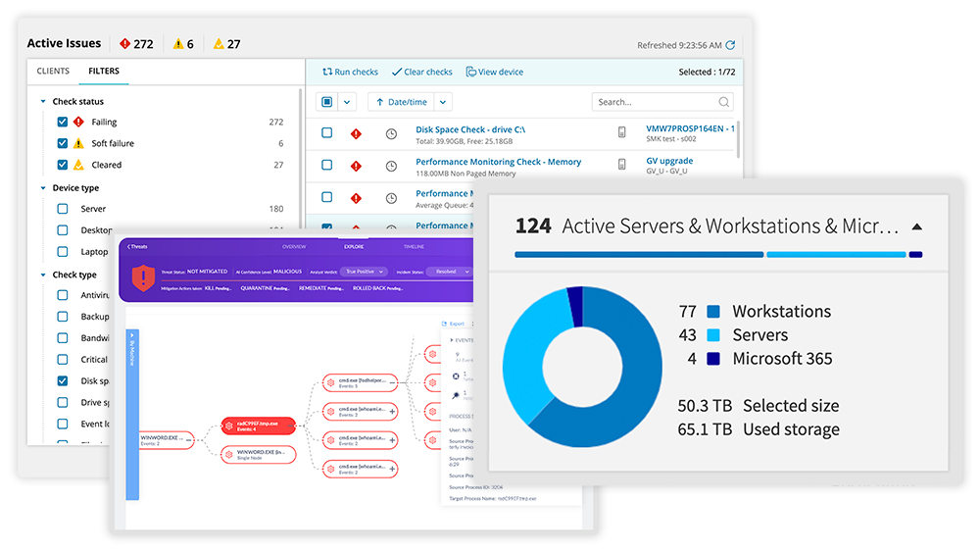This screenshot has height=551, width=980.
Task: Open the Performance Monitoring Check - Memory link
Action: 498,162
